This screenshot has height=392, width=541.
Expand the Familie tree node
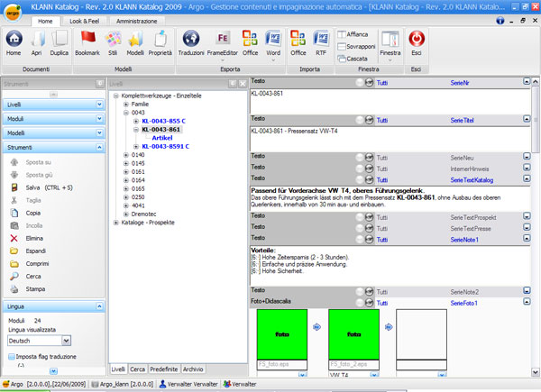(x=126, y=105)
